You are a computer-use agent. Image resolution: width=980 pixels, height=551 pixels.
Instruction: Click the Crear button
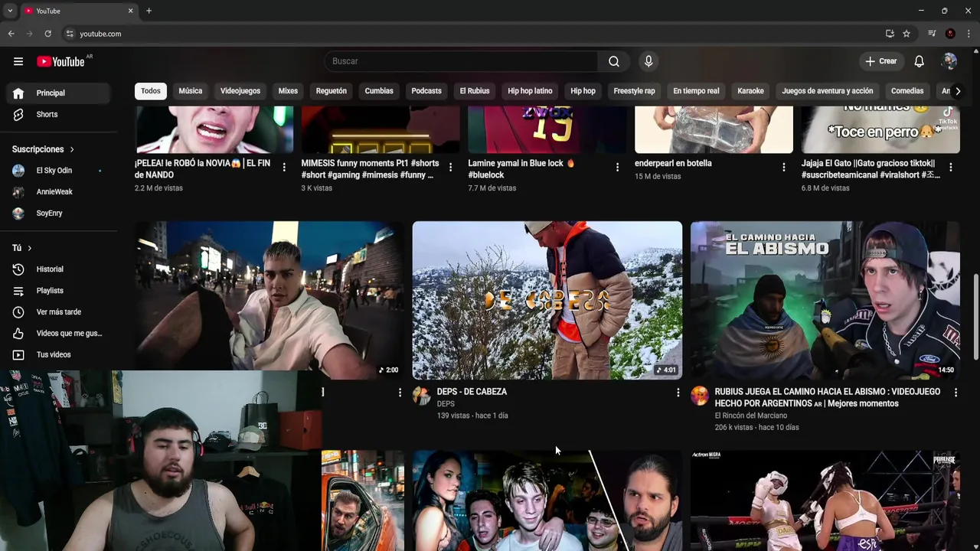click(880, 61)
